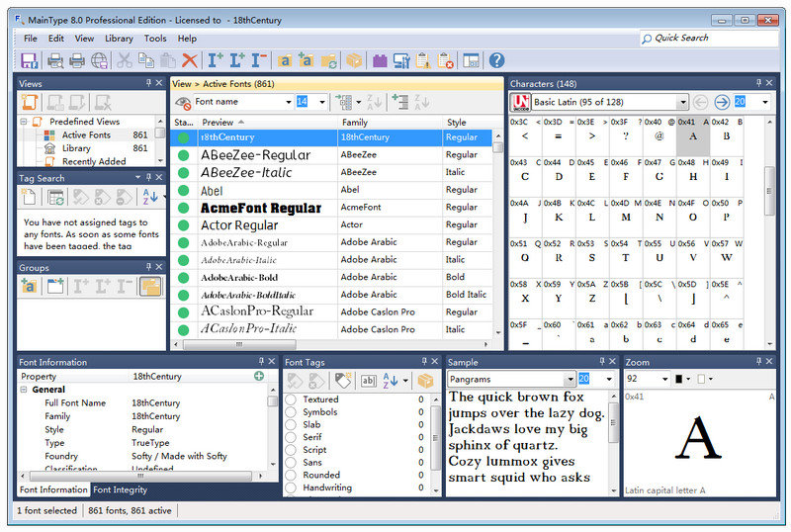
Task: Click the green plus icon in Font Information
Action: [x=259, y=376]
